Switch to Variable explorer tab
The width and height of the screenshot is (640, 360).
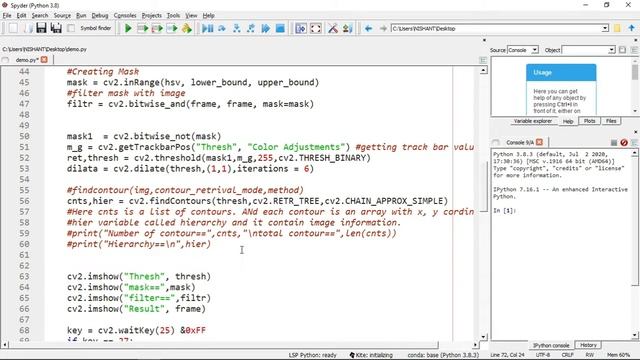[x=533, y=121]
